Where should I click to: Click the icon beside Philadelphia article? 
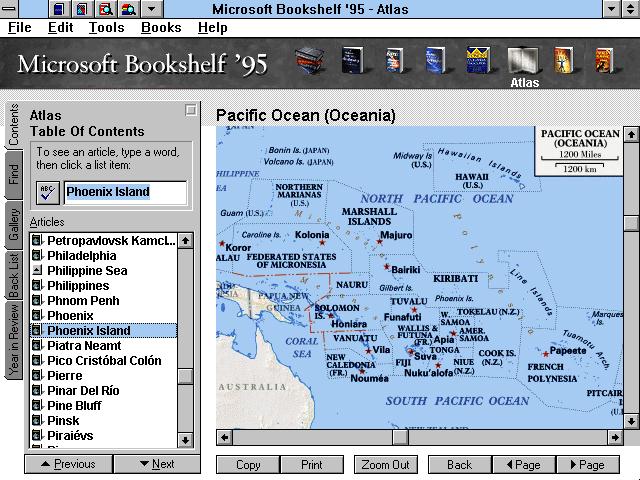37,255
